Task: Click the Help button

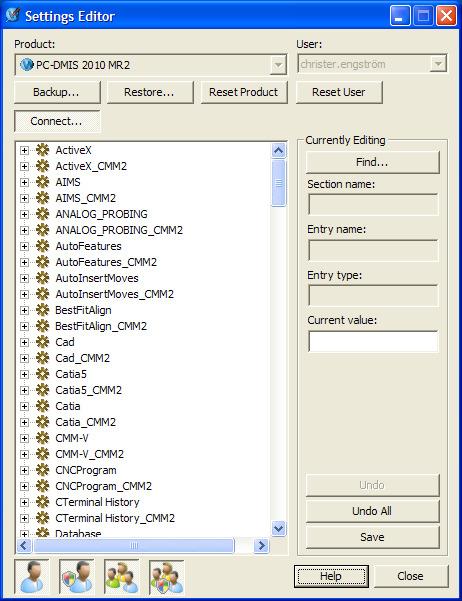Action: click(331, 576)
